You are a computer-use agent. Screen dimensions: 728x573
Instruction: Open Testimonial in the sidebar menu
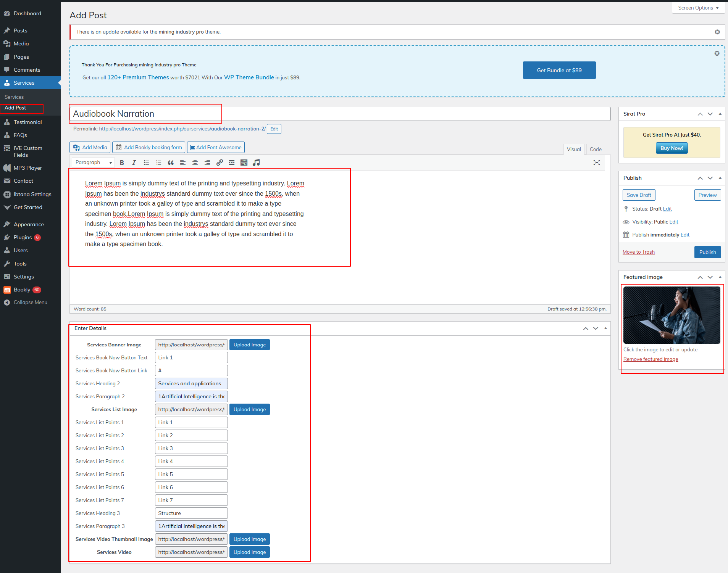[x=27, y=122]
